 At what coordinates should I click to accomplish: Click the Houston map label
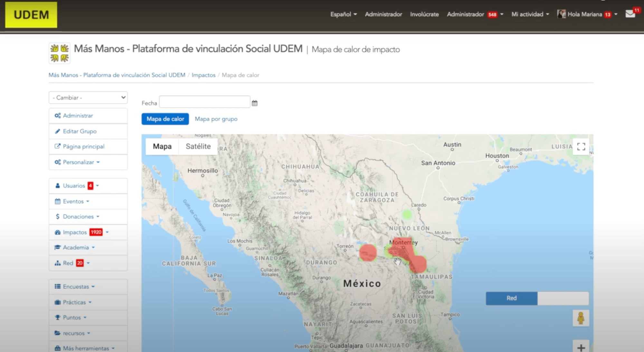coord(497,156)
